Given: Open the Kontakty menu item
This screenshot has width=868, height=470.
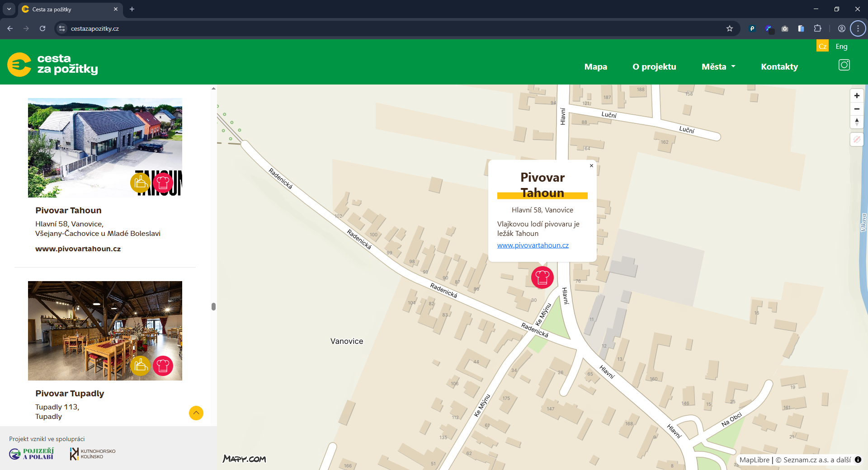Looking at the screenshot, I should [x=779, y=66].
